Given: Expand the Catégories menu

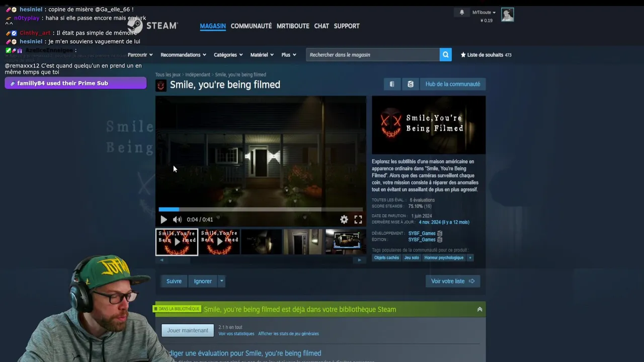Looking at the screenshot, I should tap(228, 55).
